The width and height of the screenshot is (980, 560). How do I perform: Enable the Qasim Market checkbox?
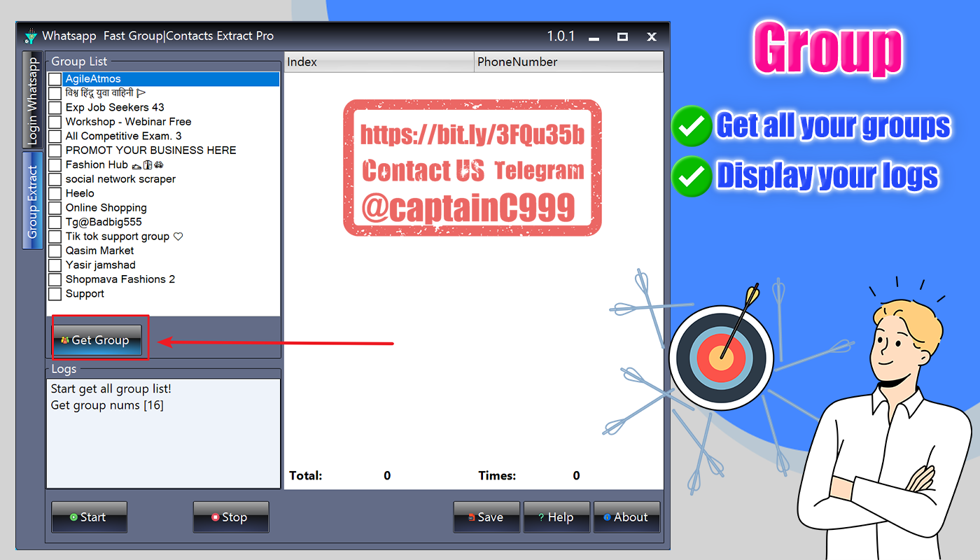(x=55, y=251)
